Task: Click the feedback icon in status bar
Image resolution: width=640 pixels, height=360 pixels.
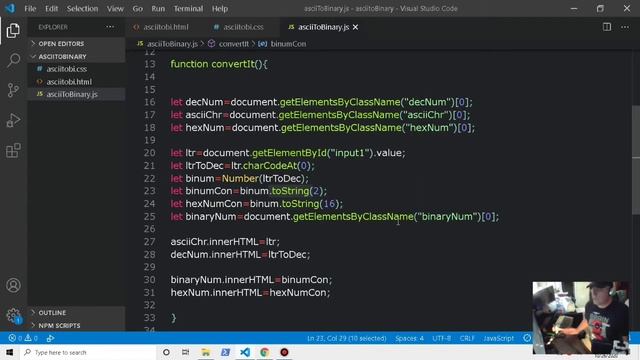Action: tap(527, 338)
